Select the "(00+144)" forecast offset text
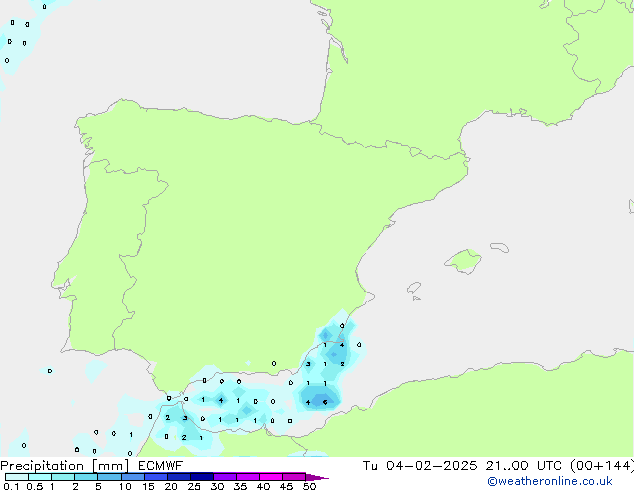 602,466
